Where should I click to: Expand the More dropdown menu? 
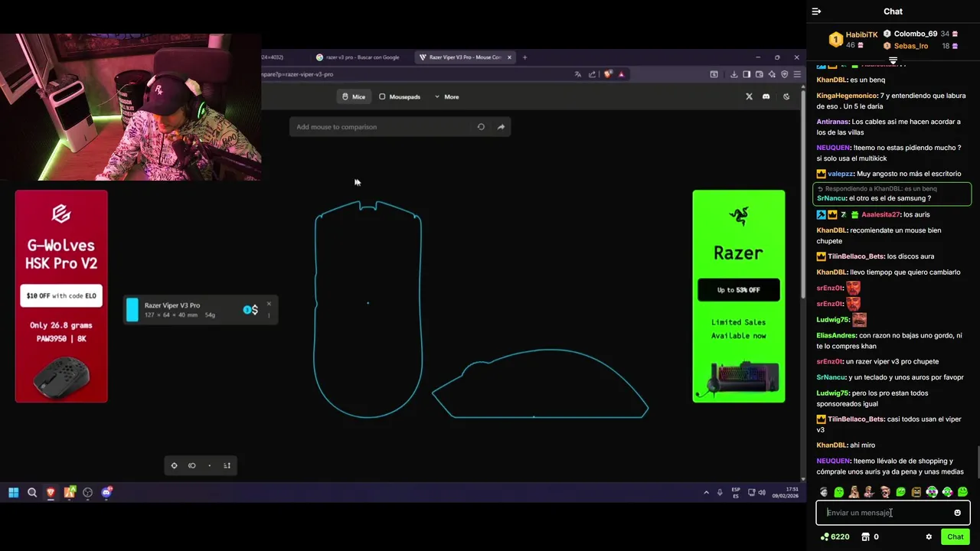coord(446,96)
